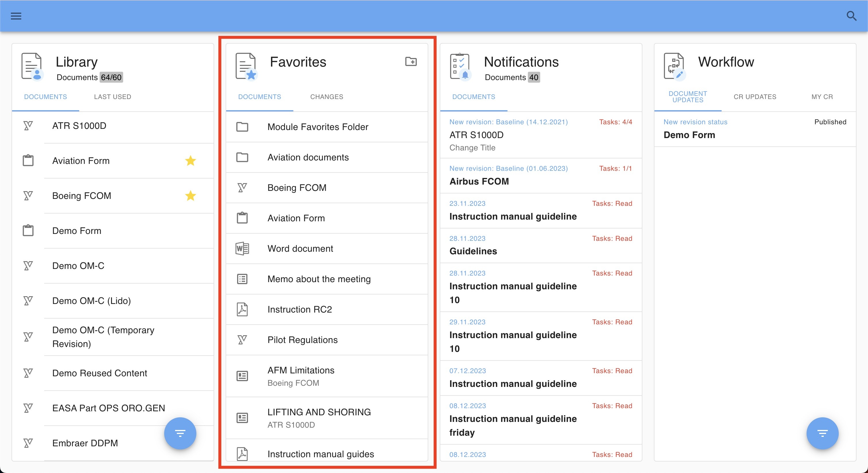Open the Module Favorites Folder
The width and height of the screenshot is (868, 473).
tap(317, 127)
